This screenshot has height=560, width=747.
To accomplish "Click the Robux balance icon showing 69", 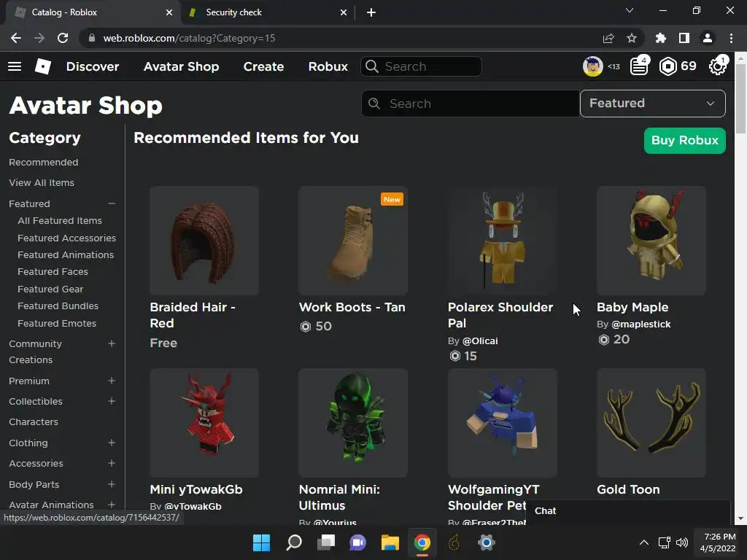I will (x=668, y=66).
